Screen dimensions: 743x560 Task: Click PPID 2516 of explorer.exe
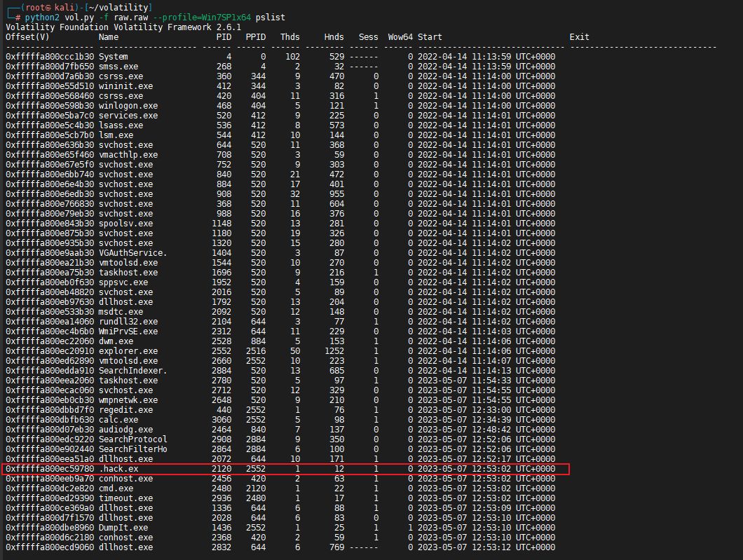(x=255, y=351)
